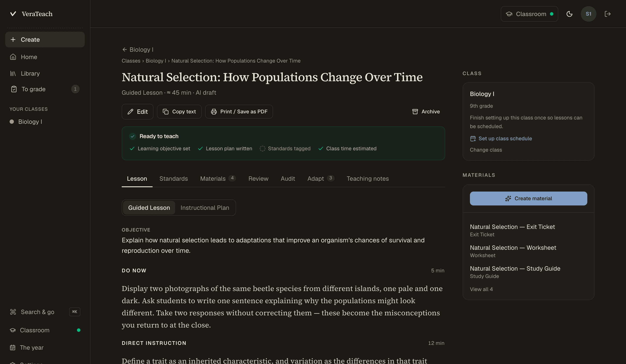The image size is (626, 364).
Task: Open the Adapt tab
Action: click(321, 179)
